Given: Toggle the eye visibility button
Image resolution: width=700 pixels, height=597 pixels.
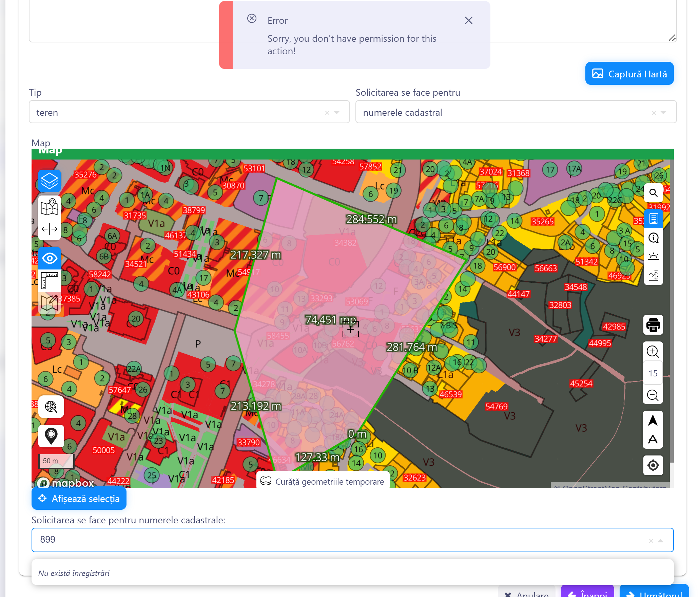Looking at the screenshot, I should coord(50,259).
